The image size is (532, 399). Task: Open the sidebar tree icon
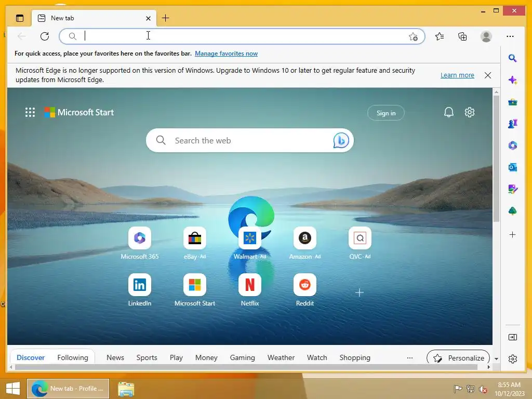tap(513, 211)
